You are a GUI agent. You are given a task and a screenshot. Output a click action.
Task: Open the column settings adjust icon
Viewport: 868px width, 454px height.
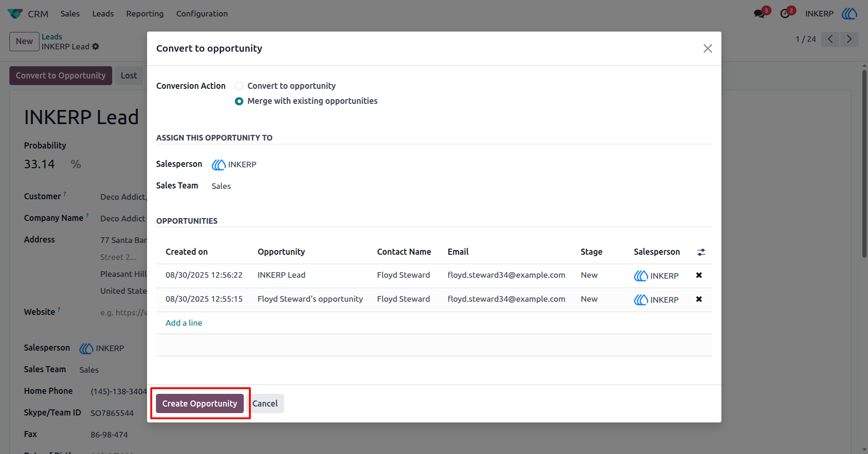pos(701,252)
